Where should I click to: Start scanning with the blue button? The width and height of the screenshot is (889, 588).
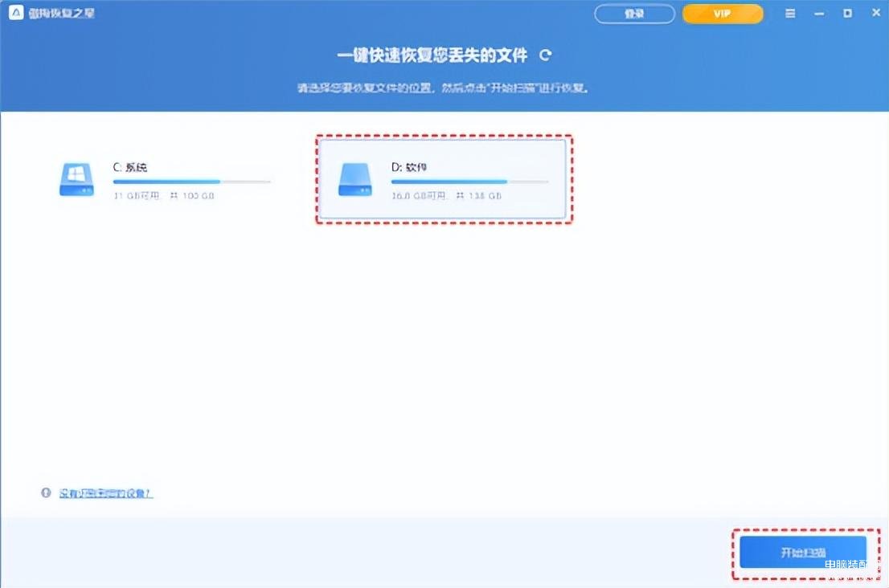point(803,553)
